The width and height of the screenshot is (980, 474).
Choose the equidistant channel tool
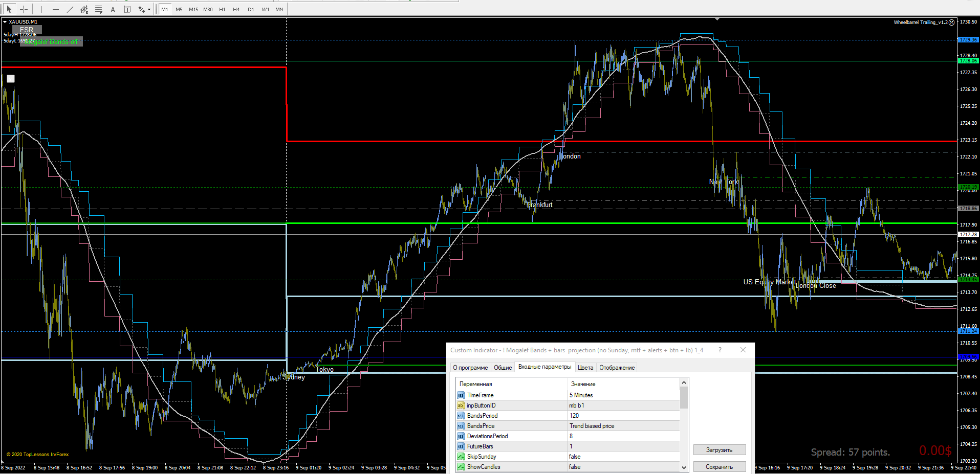(x=84, y=9)
